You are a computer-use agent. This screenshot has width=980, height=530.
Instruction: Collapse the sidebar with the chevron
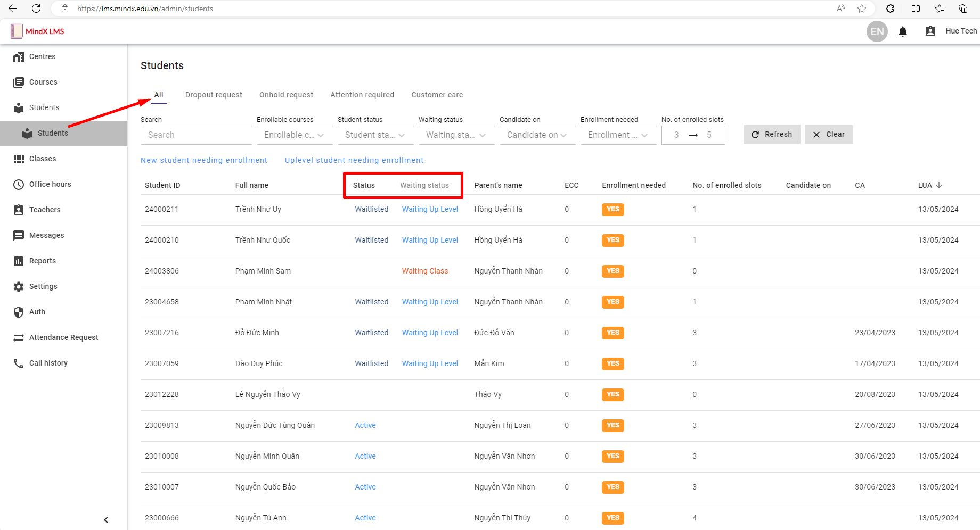coord(106,520)
